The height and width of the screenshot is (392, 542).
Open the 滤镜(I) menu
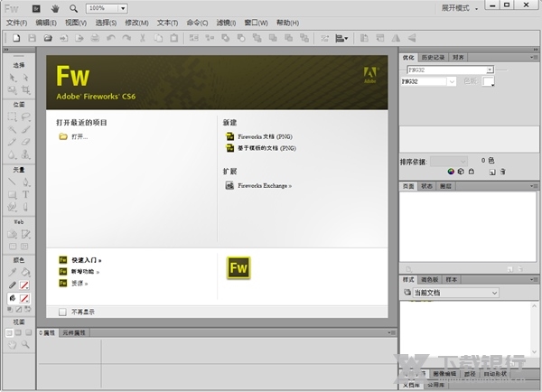(x=228, y=22)
